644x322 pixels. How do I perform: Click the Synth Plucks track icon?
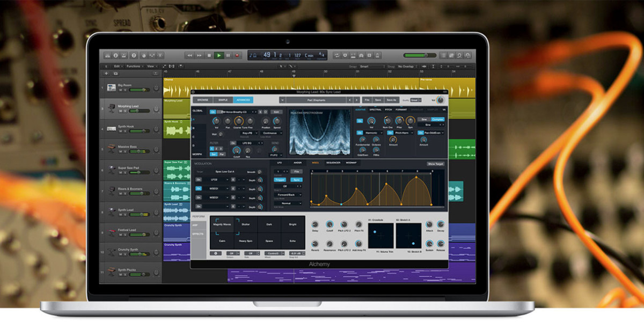tap(112, 272)
